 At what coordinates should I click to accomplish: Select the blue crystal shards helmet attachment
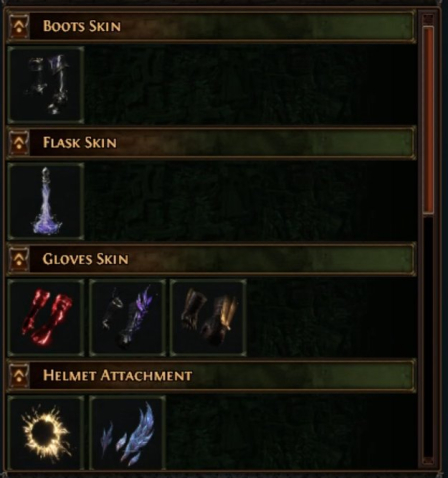pyautogui.click(x=127, y=433)
